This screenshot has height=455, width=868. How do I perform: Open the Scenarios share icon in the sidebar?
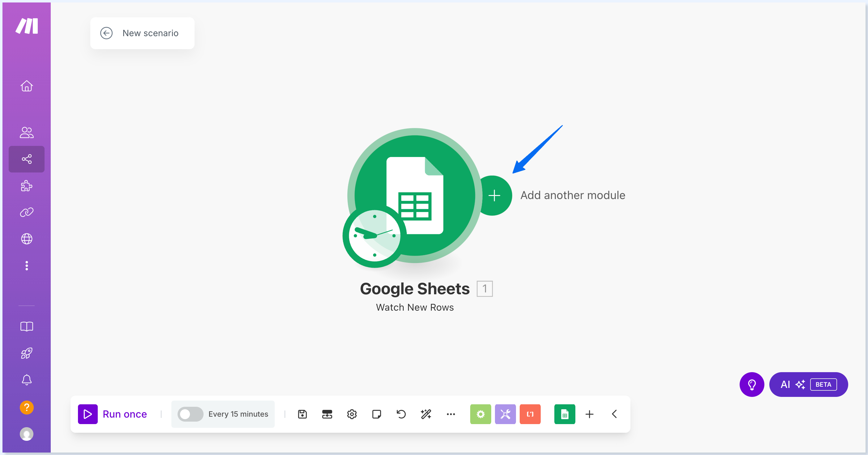[27, 159]
